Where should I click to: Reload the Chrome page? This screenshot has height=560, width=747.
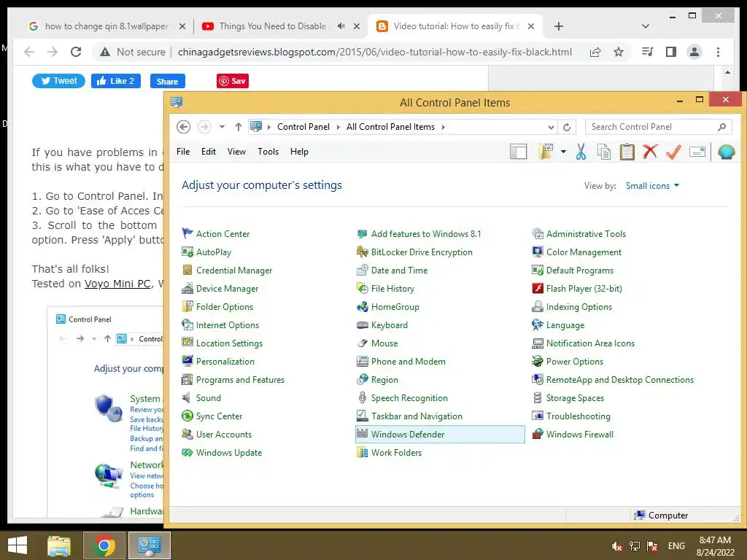click(76, 52)
